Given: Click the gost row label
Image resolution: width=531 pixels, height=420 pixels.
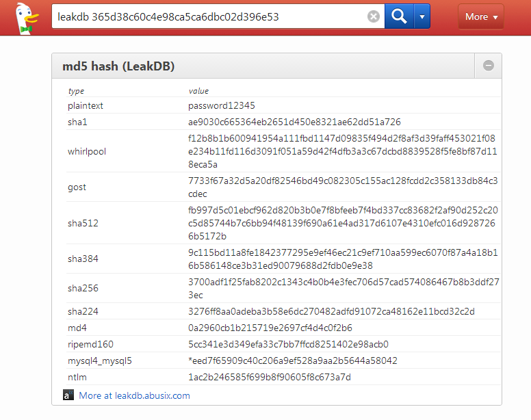Looking at the screenshot, I should [x=77, y=187].
